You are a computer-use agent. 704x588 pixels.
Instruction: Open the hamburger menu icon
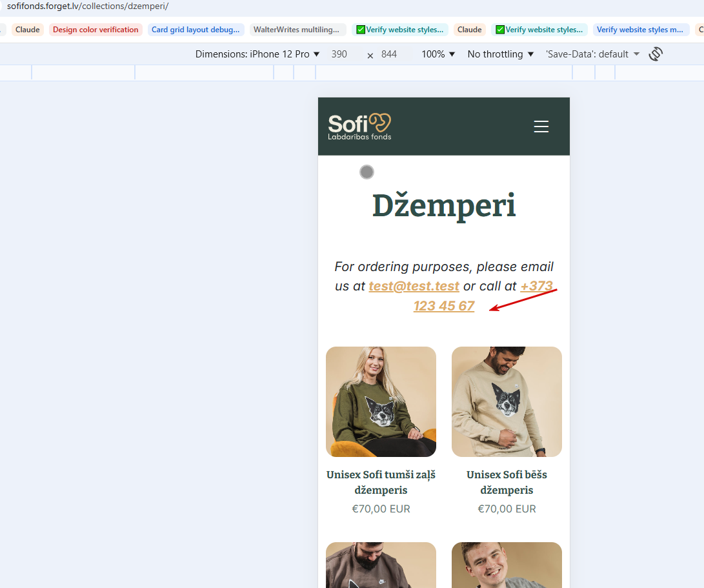[541, 127]
